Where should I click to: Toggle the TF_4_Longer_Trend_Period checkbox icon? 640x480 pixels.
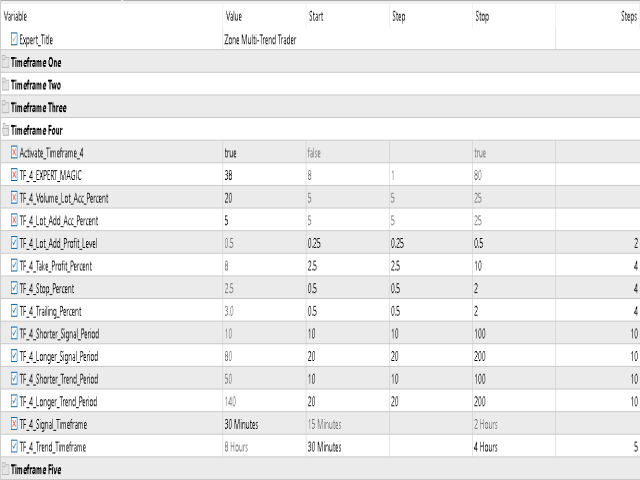click(x=14, y=402)
